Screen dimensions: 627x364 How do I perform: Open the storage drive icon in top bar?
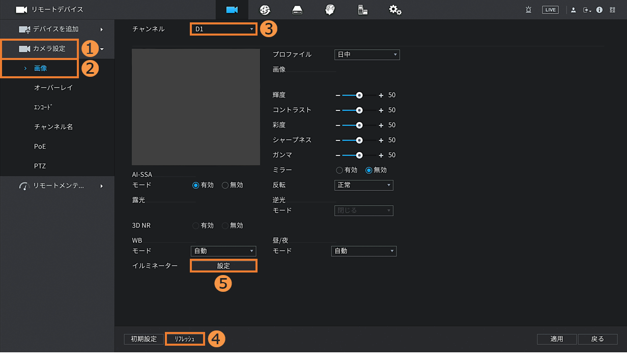click(x=297, y=10)
